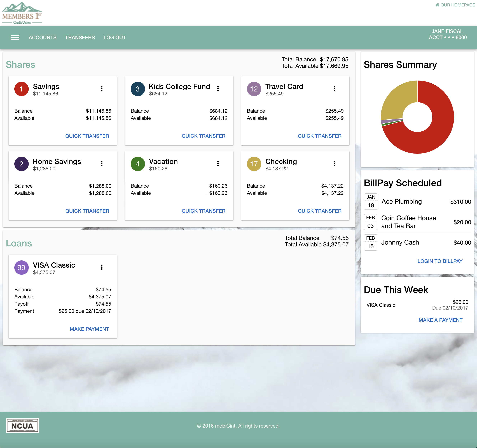Go to the Accounts menu item
The width and height of the screenshot is (477, 448).
click(43, 38)
